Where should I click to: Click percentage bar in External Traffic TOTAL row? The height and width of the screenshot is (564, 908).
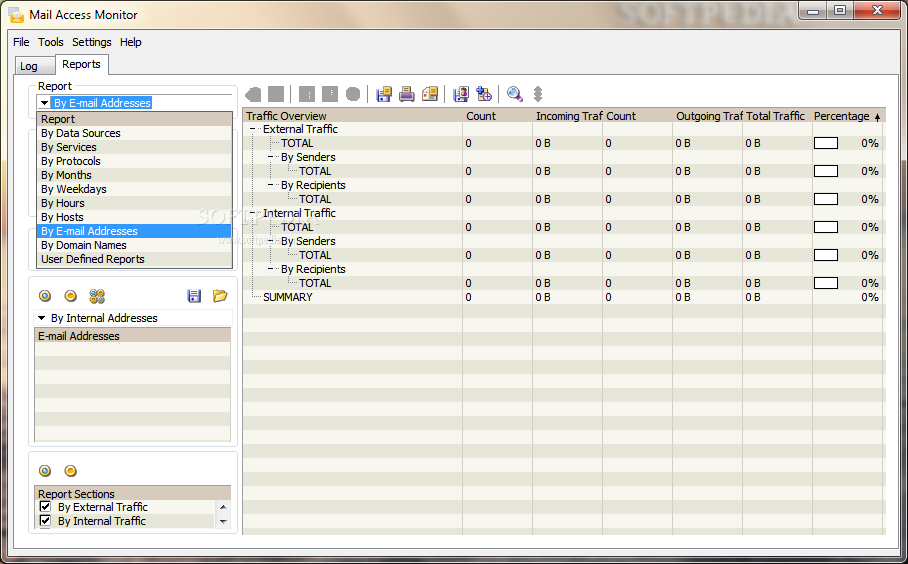(x=826, y=143)
